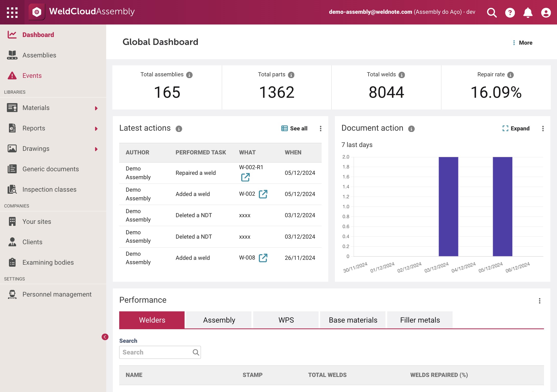557x392 pixels.
Task: Open external link for W-002-R1
Action: pyautogui.click(x=245, y=177)
